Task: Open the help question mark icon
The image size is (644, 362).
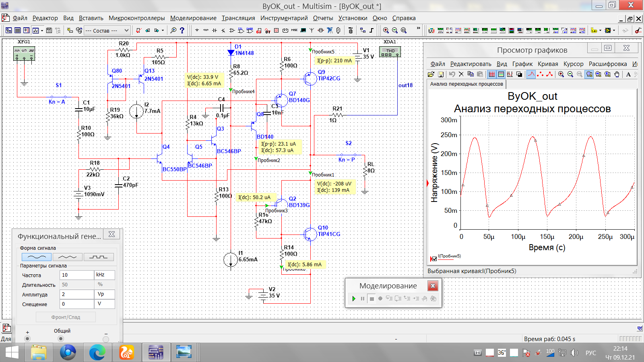Action: pyautogui.click(x=182, y=30)
